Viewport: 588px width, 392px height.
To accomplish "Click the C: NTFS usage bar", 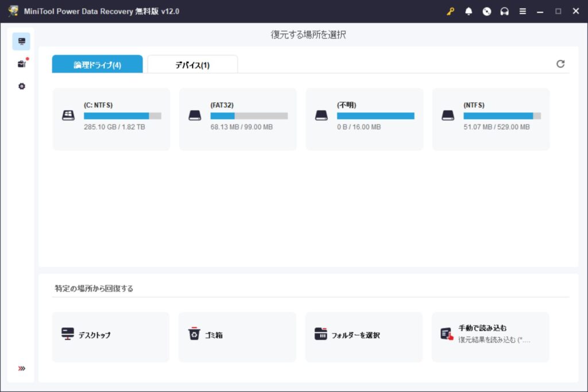I will pos(123,116).
